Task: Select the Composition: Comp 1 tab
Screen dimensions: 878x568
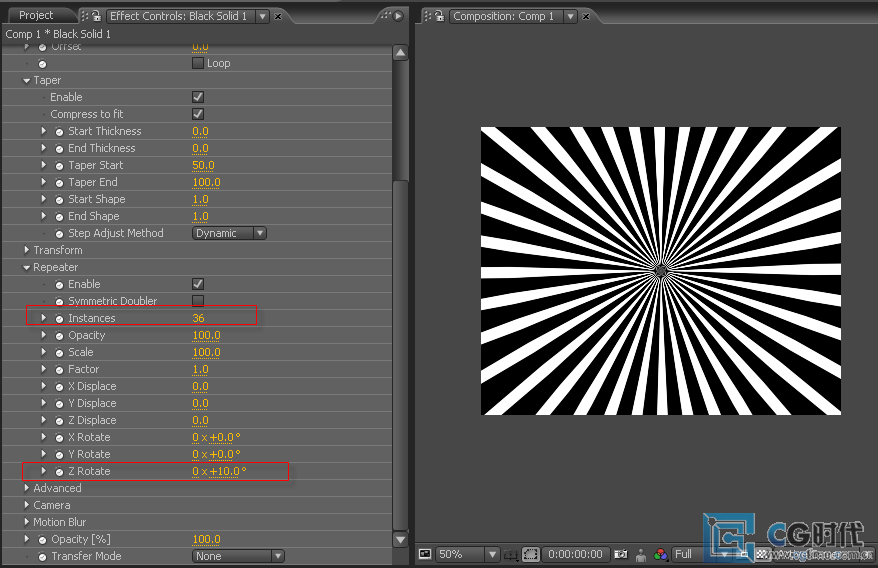Action: tap(503, 16)
